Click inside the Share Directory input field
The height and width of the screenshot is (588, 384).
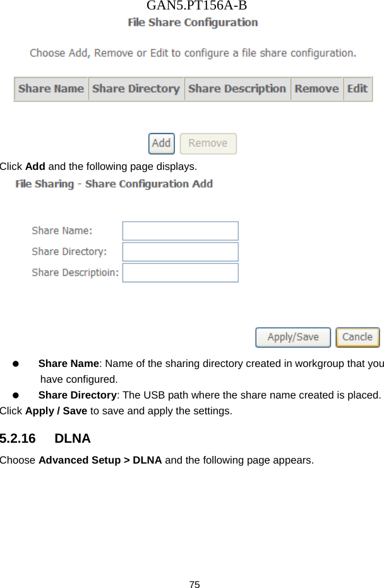pyautogui.click(x=180, y=251)
